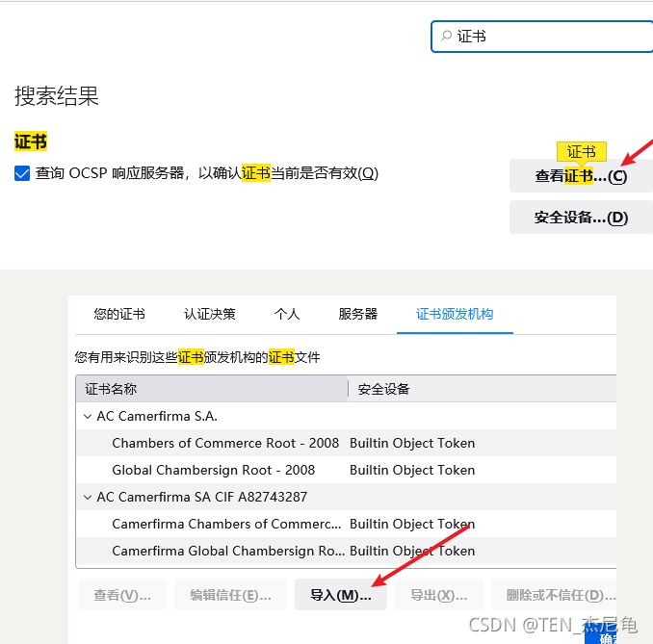Select the 证书颁发机构 tab
This screenshot has height=644, width=653.
point(455,314)
